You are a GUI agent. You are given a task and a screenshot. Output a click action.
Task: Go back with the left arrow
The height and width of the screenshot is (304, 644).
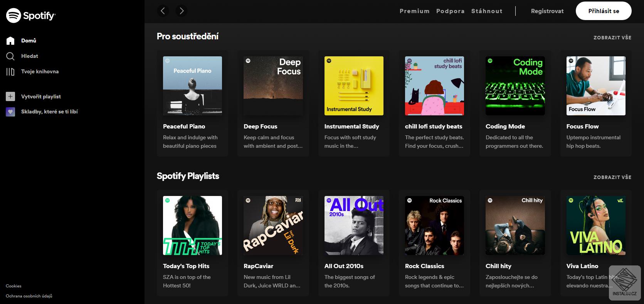163,11
